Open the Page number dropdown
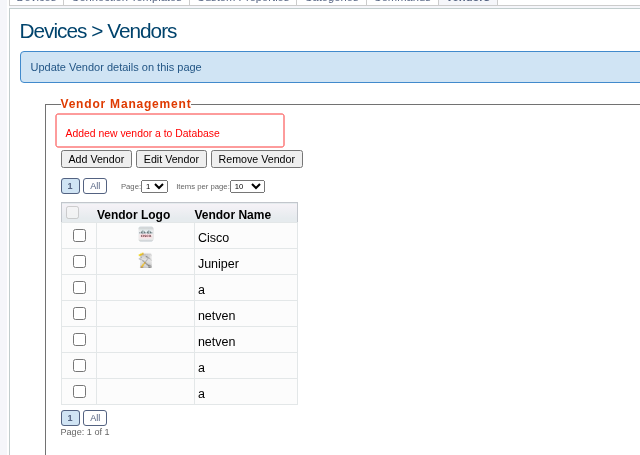640x455 pixels. [x=154, y=186]
